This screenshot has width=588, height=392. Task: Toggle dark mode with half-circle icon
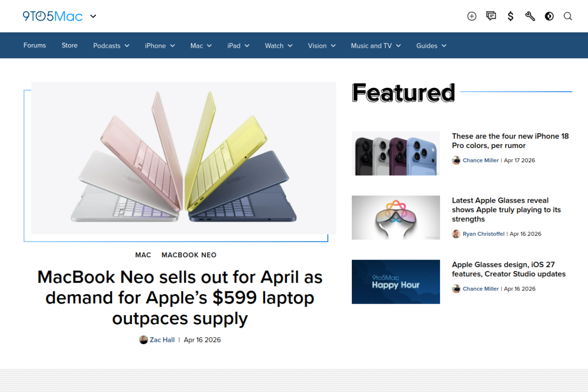pos(549,16)
